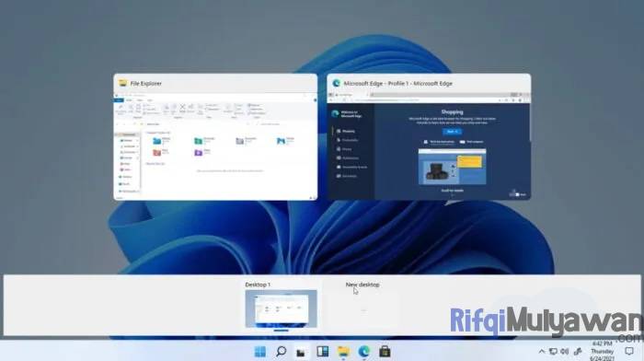Image resolution: width=644 pixels, height=361 pixels.
Task: Open the notification center icon
Action: (x=629, y=351)
